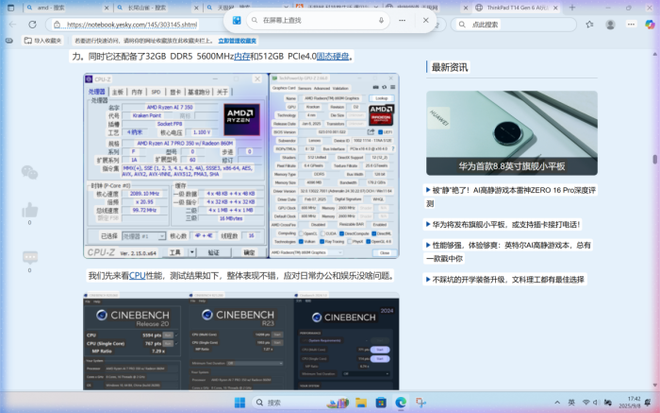Click the '固态硬盘' hyperlink in article
The height and width of the screenshot is (413, 660).
(x=333, y=57)
